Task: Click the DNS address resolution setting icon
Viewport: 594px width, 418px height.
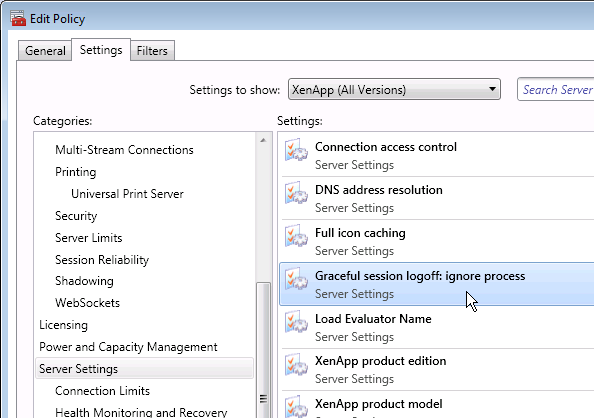Action: (x=296, y=193)
